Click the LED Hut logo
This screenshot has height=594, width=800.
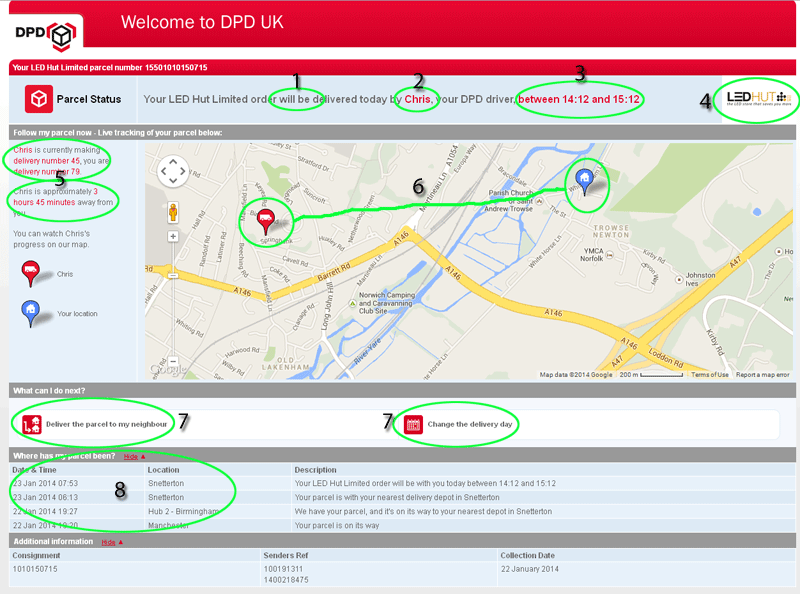(x=759, y=98)
